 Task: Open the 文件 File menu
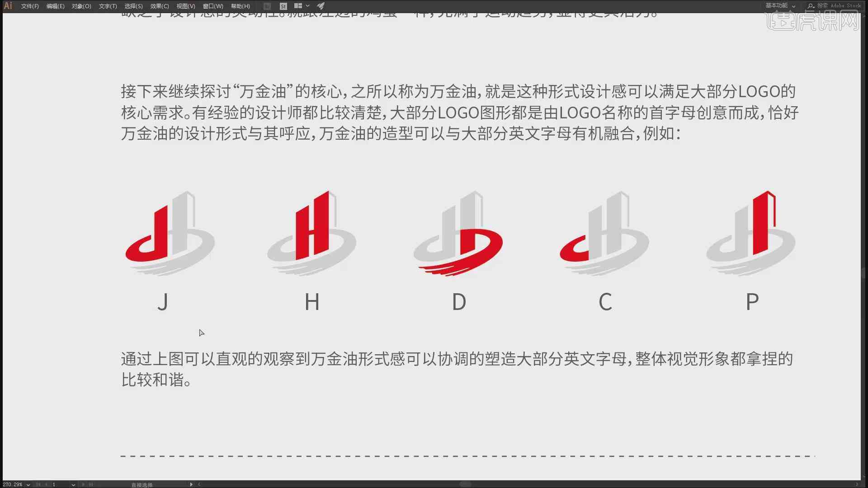28,6
